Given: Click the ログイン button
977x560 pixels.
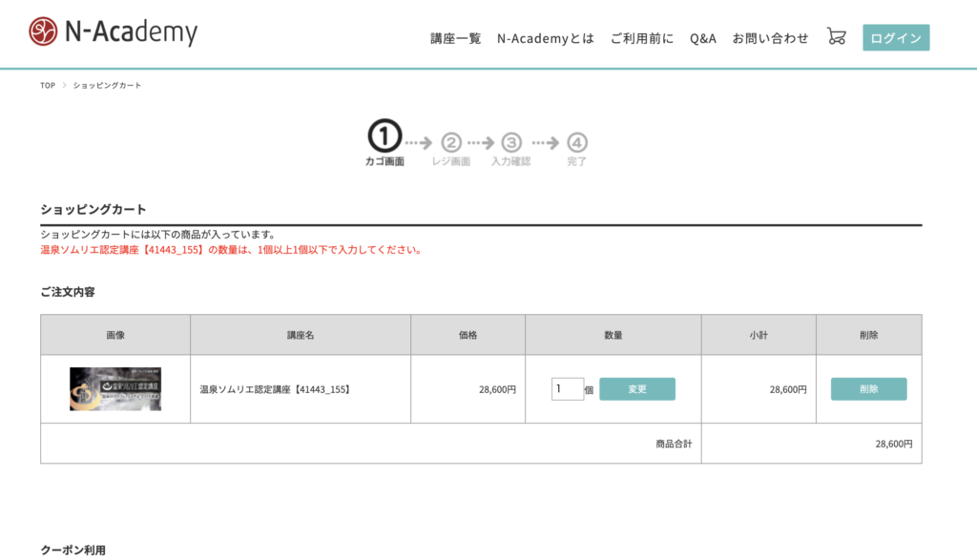Looking at the screenshot, I should click(x=895, y=37).
